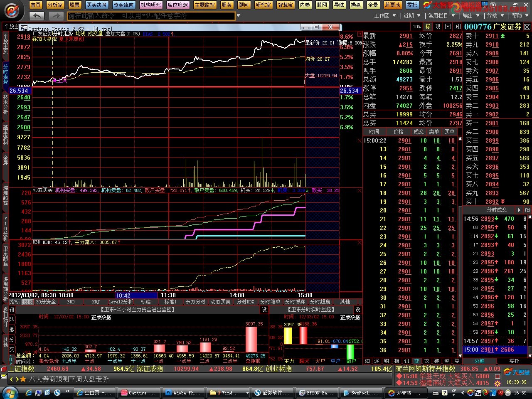Open the 八大券商预测下周大盘走势 news headline
The width and height of the screenshot is (532, 399).
pyautogui.click(x=69, y=379)
